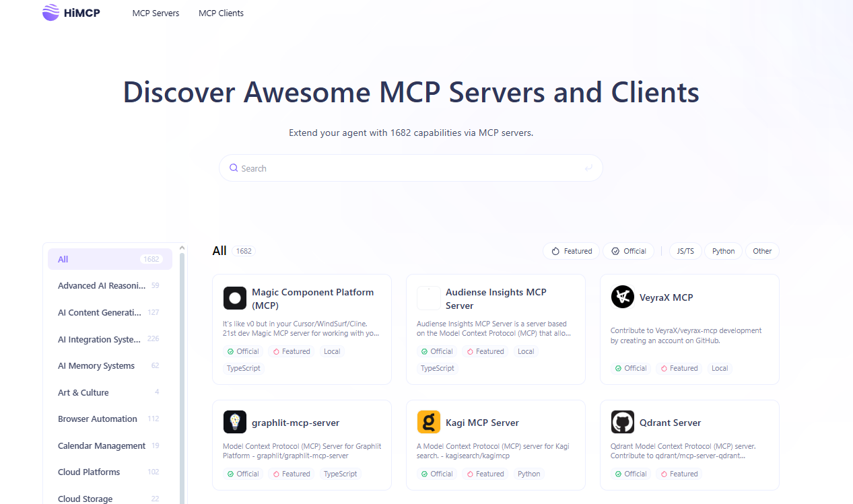Open the MCP Servers nav item
Image resolution: width=853 pixels, height=504 pixels.
click(x=156, y=13)
